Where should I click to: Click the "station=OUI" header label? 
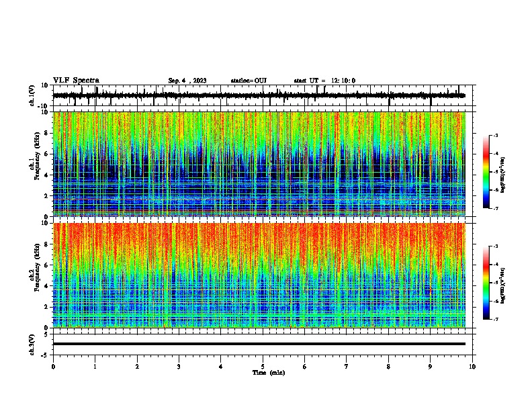click(249, 81)
